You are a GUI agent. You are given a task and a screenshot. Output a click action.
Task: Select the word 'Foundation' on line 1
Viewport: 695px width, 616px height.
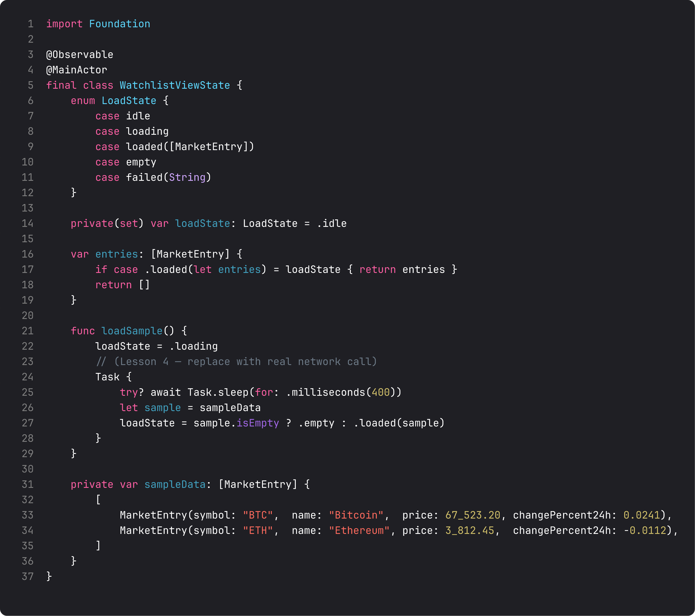pos(119,24)
